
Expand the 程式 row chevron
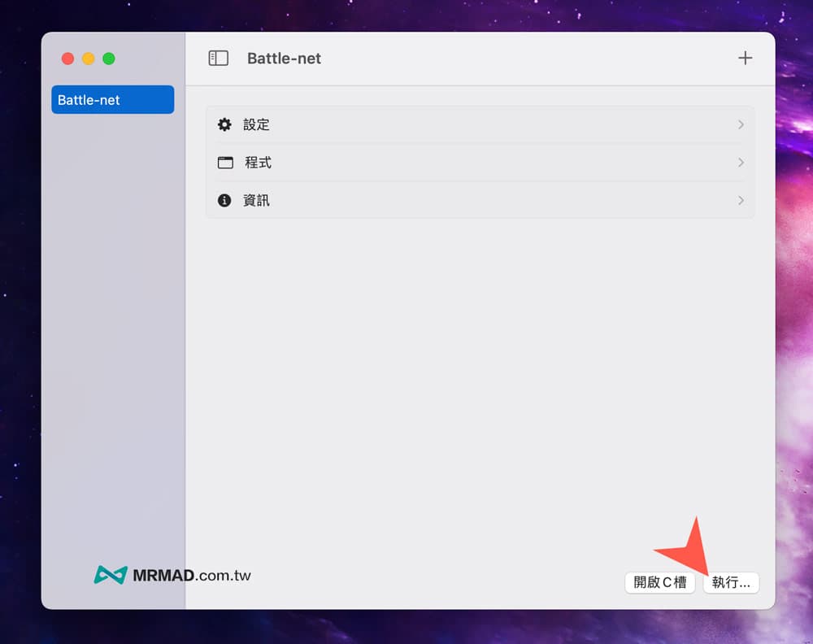pyautogui.click(x=741, y=163)
